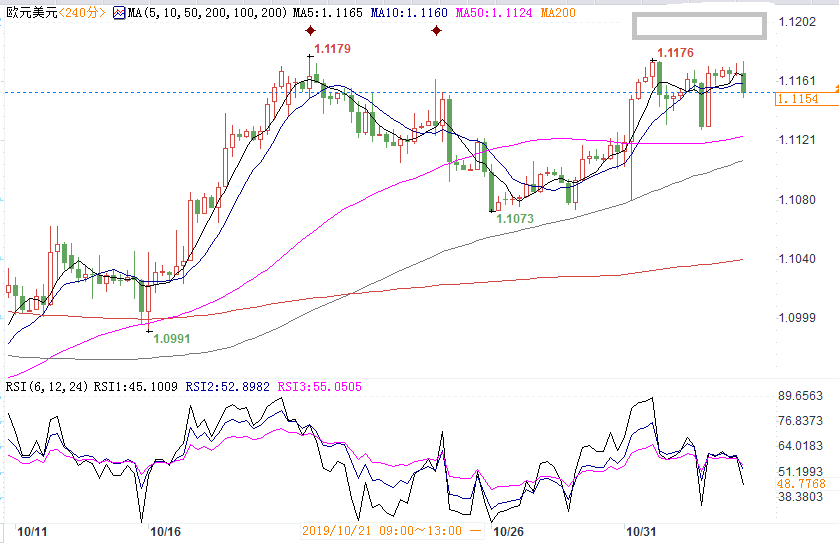Click the RSI3:55.0505 magenta legend value
The width and height of the screenshot is (839, 543).
click(x=319, y=386)
